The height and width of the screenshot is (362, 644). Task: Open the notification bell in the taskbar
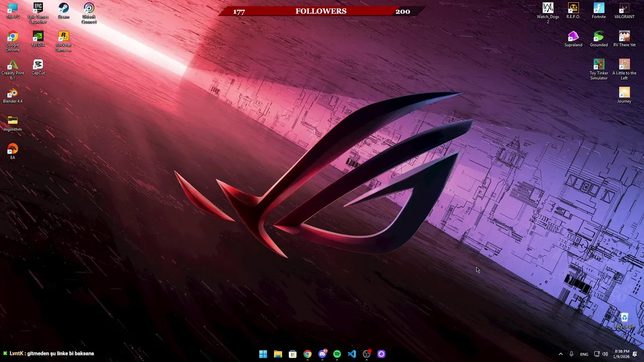tap(635, 354)
